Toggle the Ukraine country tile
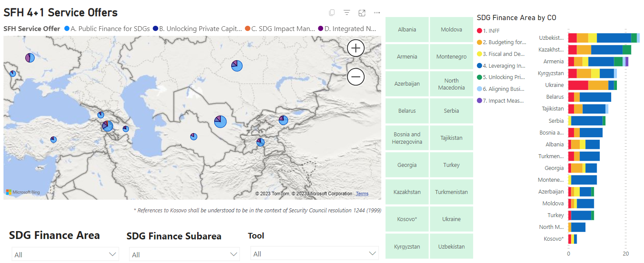The image size is (644, 263). pyautogui.click(x=451, y=219)
